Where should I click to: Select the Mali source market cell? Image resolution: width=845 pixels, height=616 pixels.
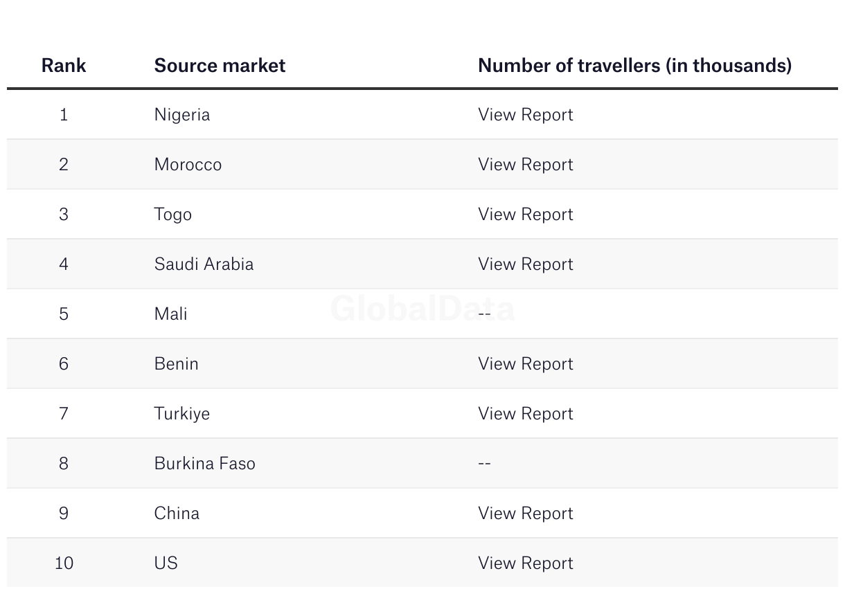tap(171, 314)
